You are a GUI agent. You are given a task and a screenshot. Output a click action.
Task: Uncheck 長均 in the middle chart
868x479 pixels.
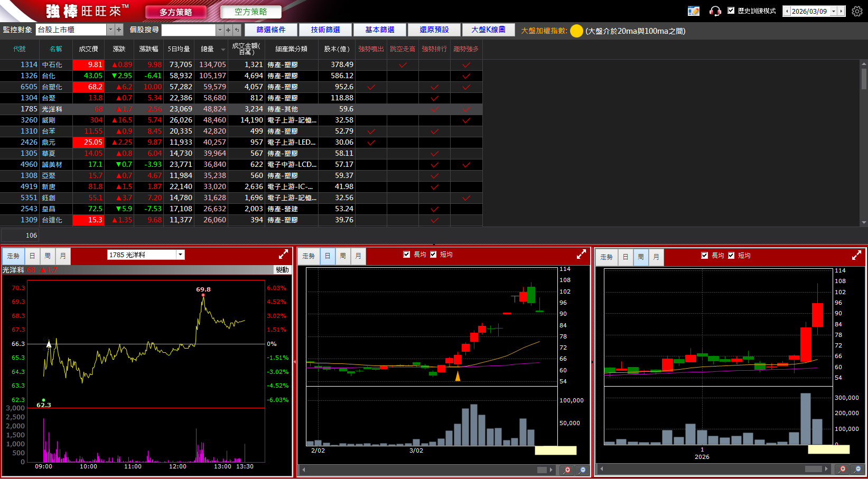pos(407,255)
